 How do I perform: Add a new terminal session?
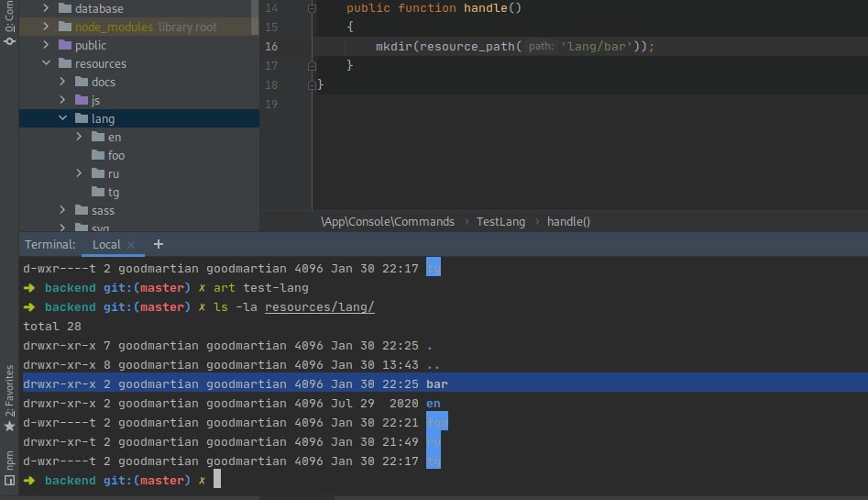pyautogui.click(x=159, y=244)
